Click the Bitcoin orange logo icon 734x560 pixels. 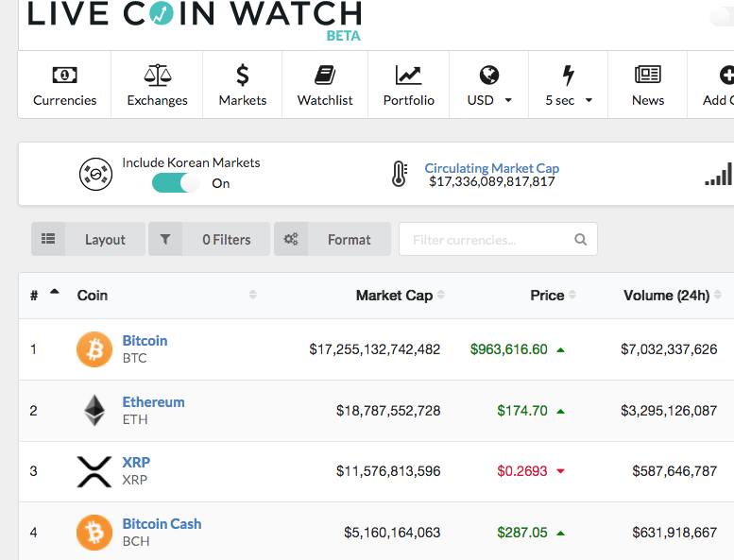(x=94, y=349)
